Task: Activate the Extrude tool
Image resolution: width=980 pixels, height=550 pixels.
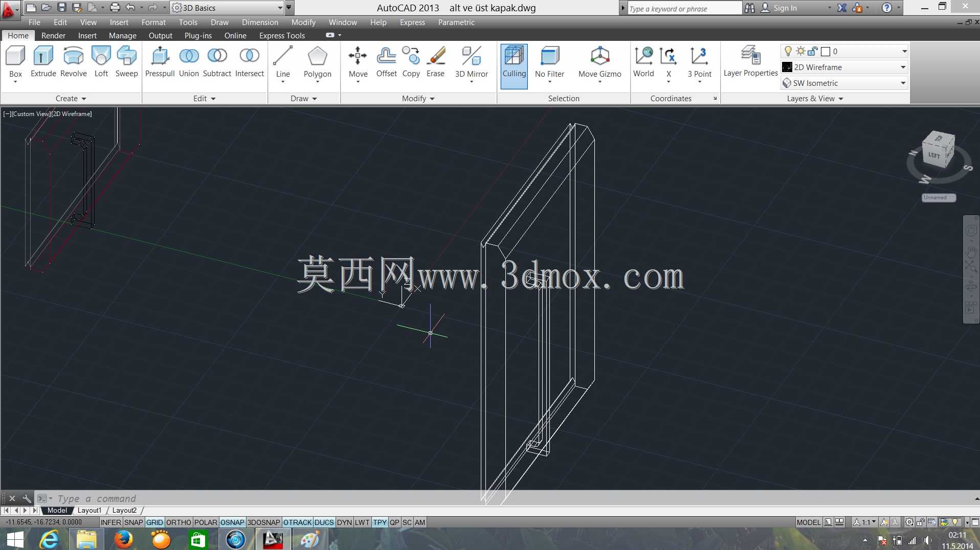Action: pyautogui.click(x=43, y=62)
